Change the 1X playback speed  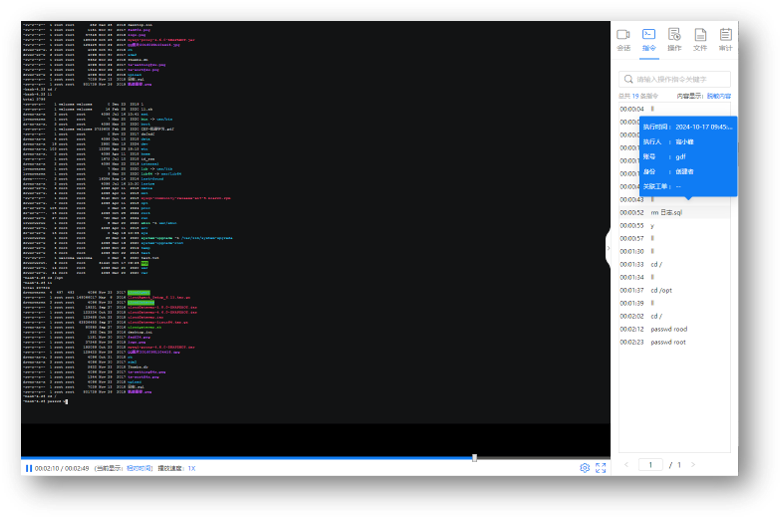coord(191,468)
